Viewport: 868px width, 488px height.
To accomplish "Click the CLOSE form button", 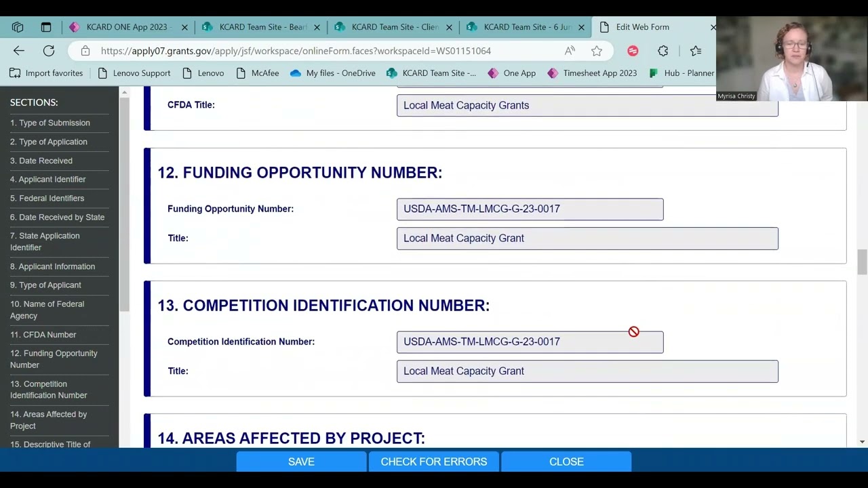I will click(566, 462).
